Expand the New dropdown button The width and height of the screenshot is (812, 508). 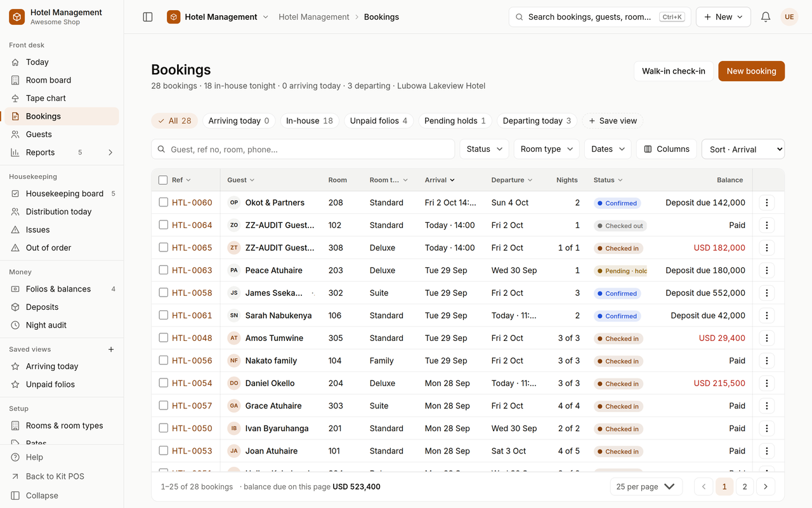[723, 17]
